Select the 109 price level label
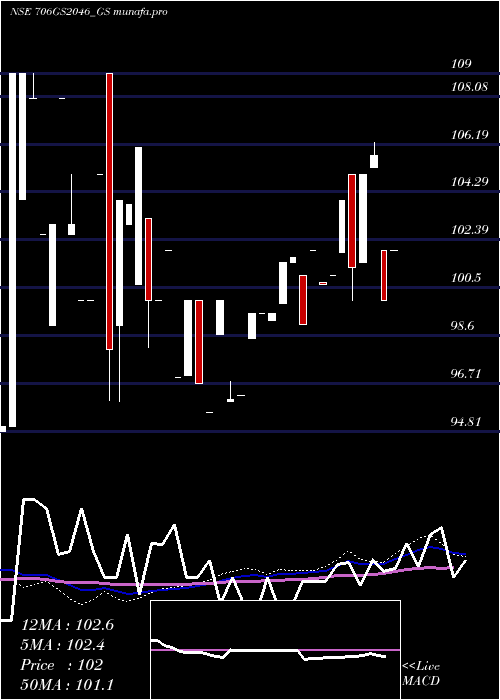This screenshot has height=700, width=500. pos(461,64)
